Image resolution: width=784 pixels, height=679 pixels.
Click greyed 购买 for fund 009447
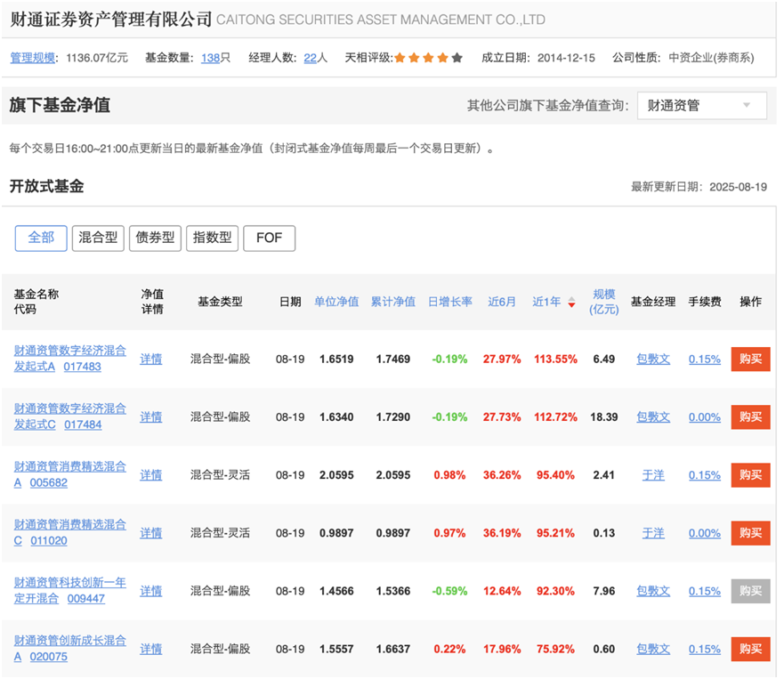point(750,591)
